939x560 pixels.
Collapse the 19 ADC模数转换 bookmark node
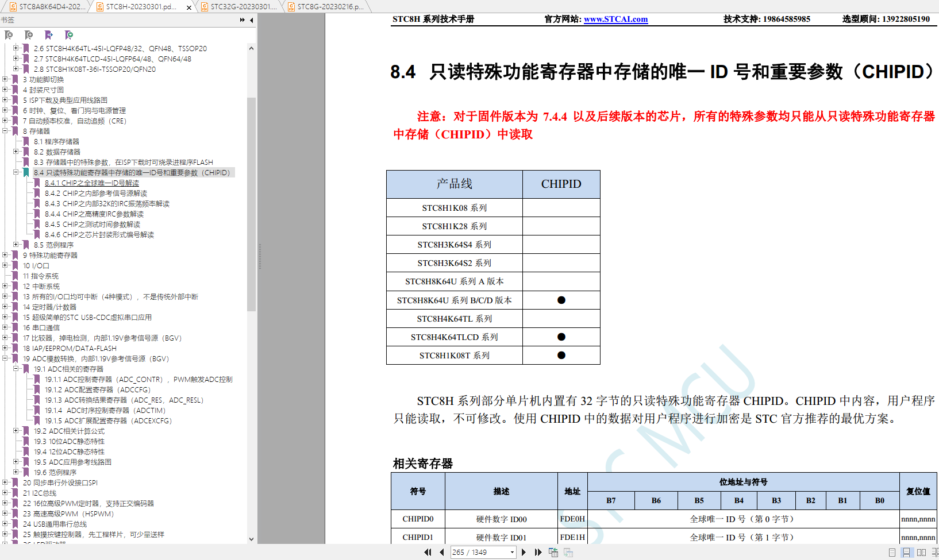coord(5,358)
